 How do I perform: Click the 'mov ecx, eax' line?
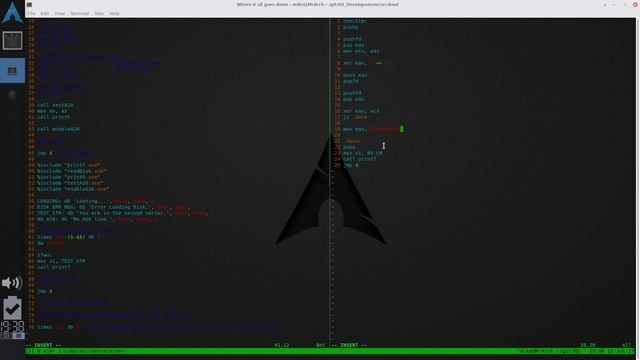tap(361, 51)
